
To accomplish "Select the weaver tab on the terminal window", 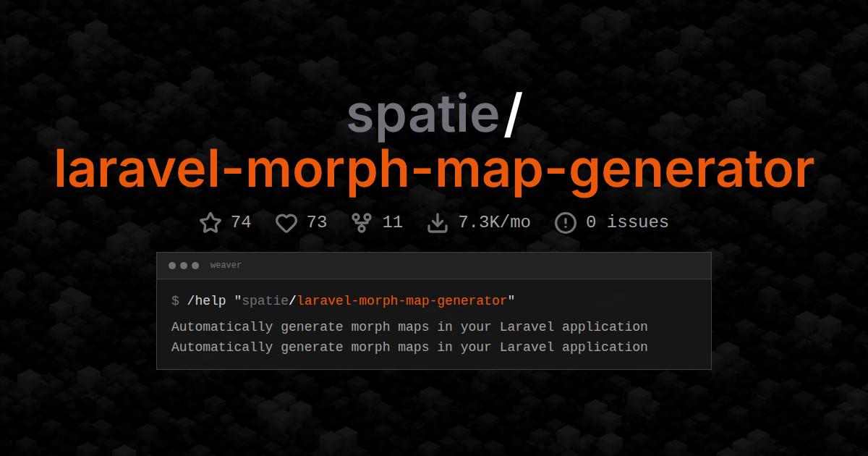I will pos(225,265).
